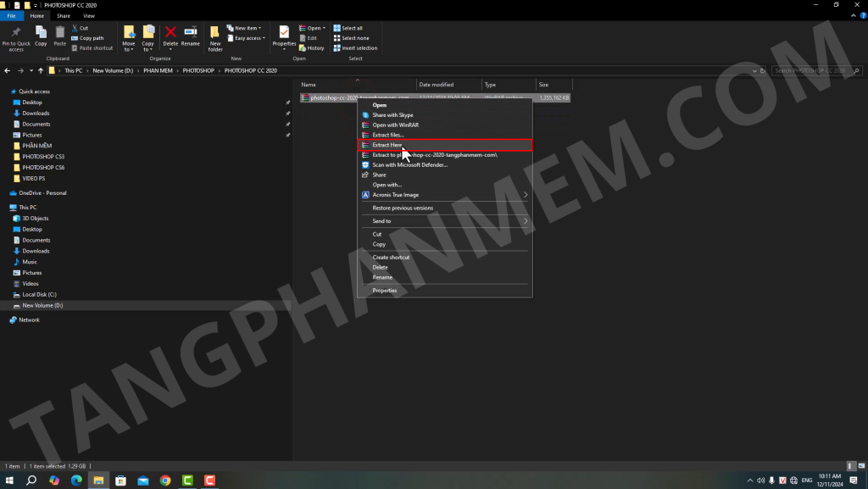This screenshot has height=489, width=868.
Task: Click the red Delete icon in ribbon
Action: [x=170, y=33]
